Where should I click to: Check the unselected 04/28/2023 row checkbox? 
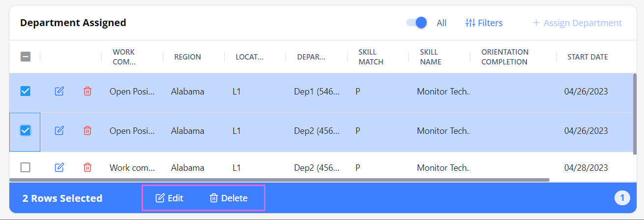click(x=25, y=167)
